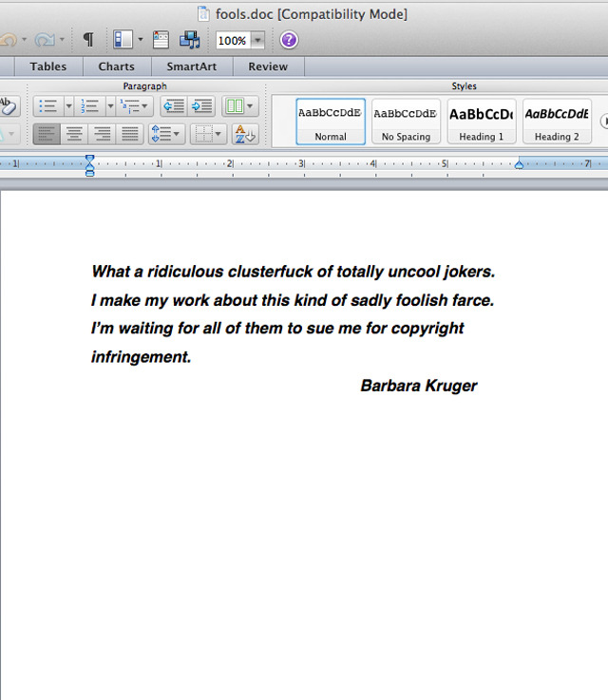The image size is (608, 700).
Task: Toggle the show paragraph marks button
Action: pyautogui.click(x=88, y=40)
